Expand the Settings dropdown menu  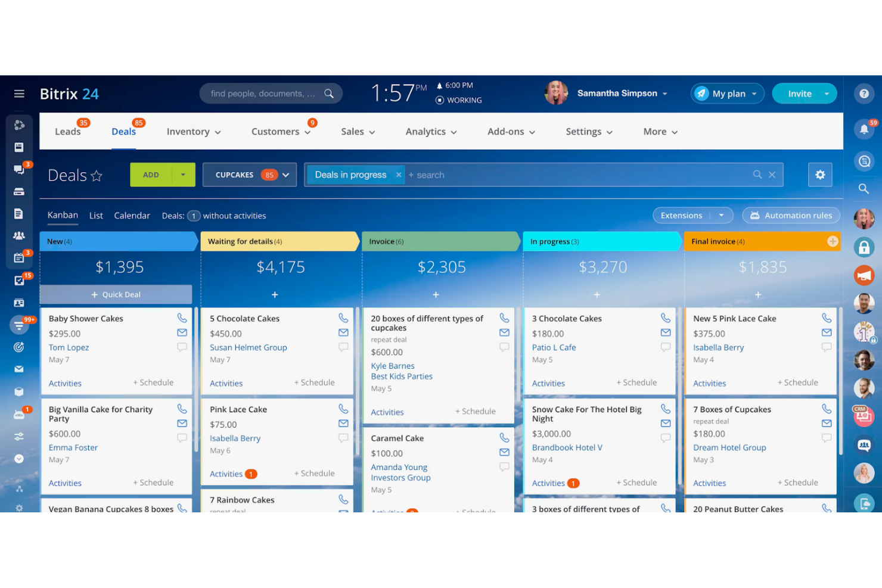[x=589, y=132]
